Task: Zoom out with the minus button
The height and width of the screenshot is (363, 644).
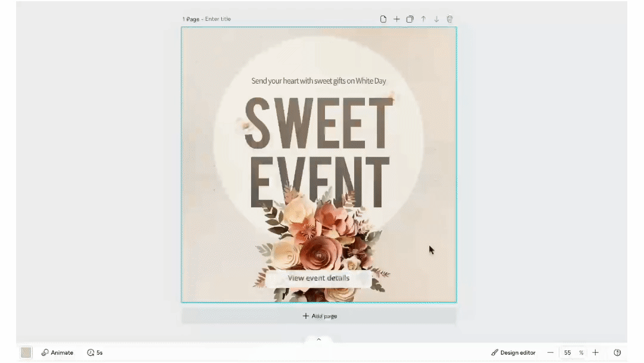Action: (x=550, y=353)
